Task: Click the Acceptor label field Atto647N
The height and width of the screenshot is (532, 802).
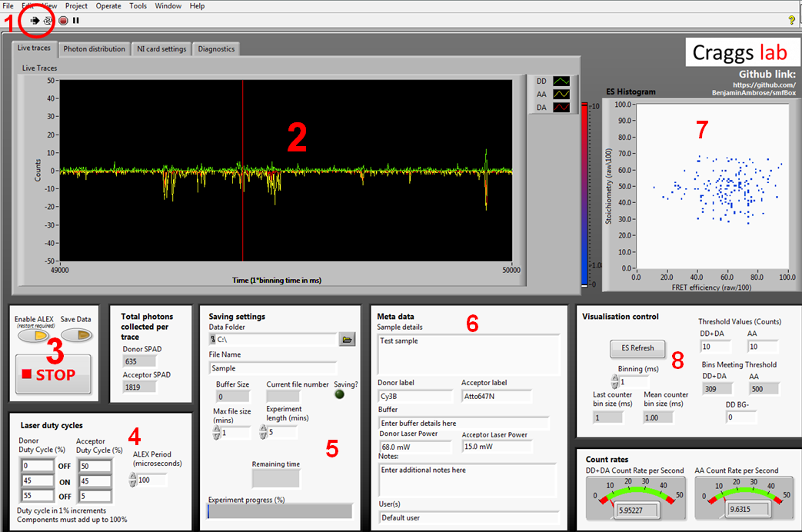Action: 497,397
